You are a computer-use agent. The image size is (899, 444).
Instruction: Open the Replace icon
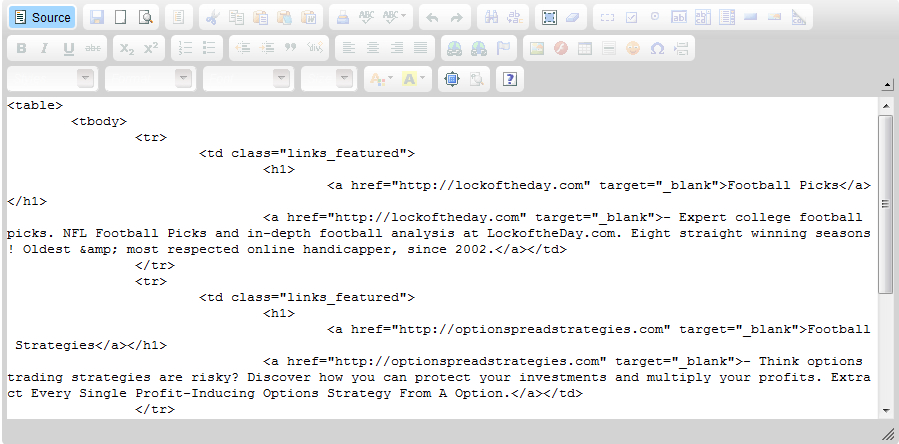click(515, 18)
